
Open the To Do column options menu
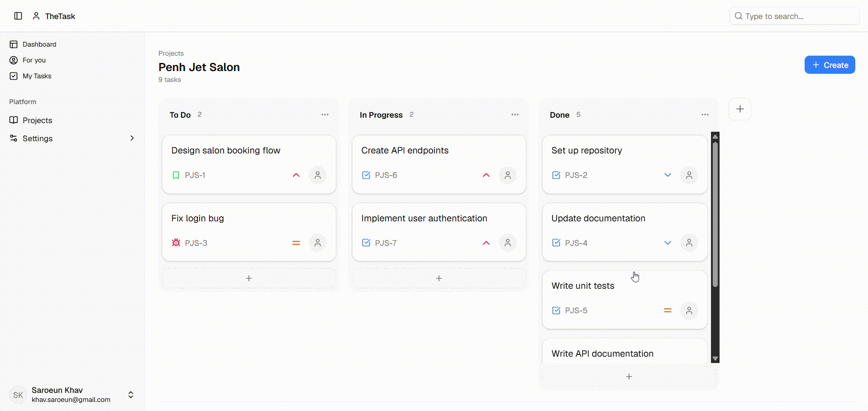325,115
